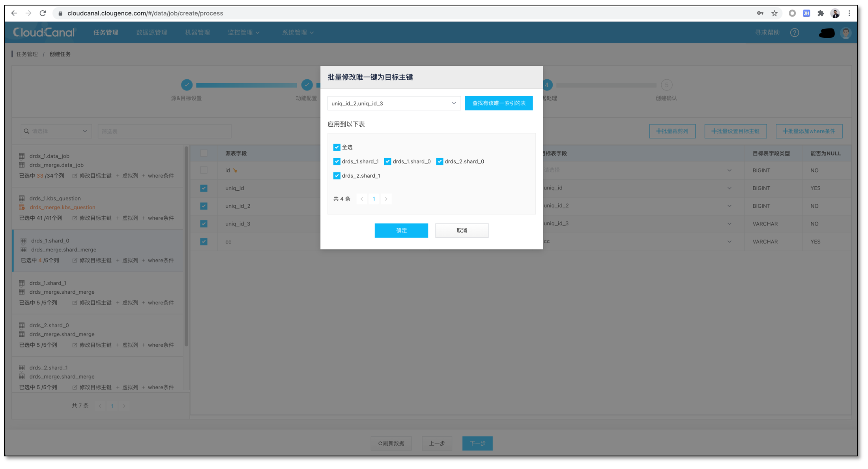Click table icon beside drds_1.shard_1
The width and height of the screenshot is (868, 469).
pos(22,283)
